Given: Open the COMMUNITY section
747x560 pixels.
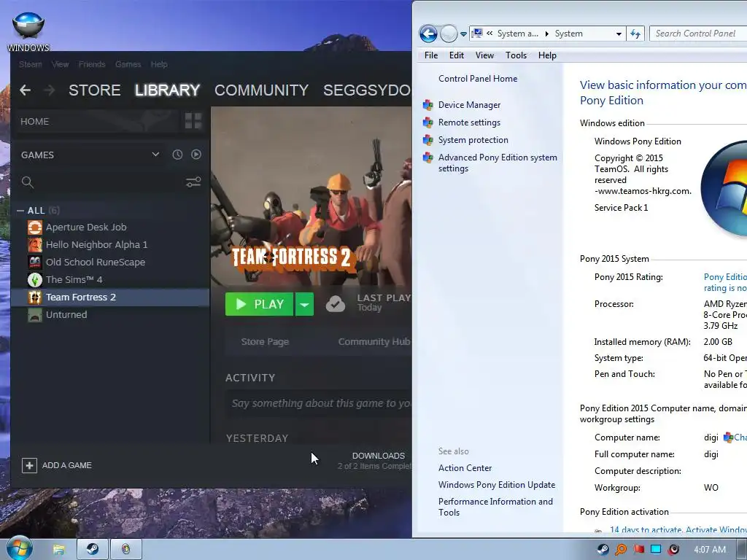Looking at the screenshot, I should tap(262, 90).
